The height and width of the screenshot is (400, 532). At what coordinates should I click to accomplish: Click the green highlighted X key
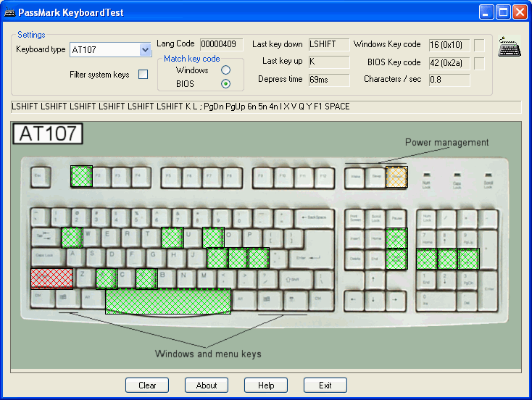107,279
